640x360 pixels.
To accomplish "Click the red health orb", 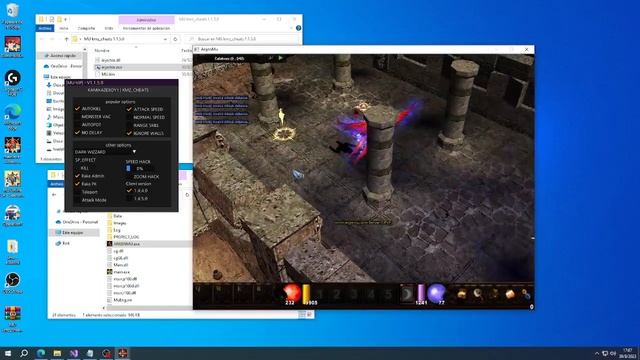I will click(x=291, y=293).
